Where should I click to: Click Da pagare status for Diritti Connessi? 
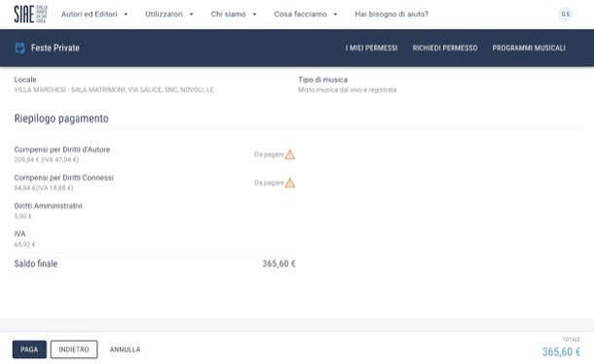click(x=269, y=183)
